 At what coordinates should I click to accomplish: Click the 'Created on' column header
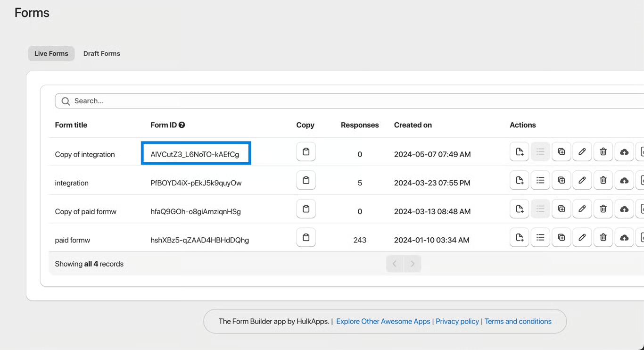(413, 125)
